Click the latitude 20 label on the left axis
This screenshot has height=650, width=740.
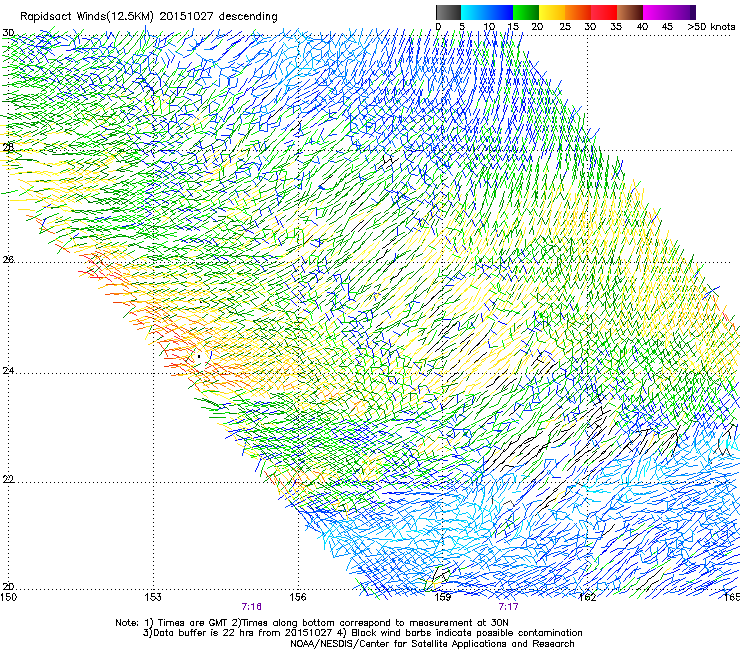coord(8,587)
